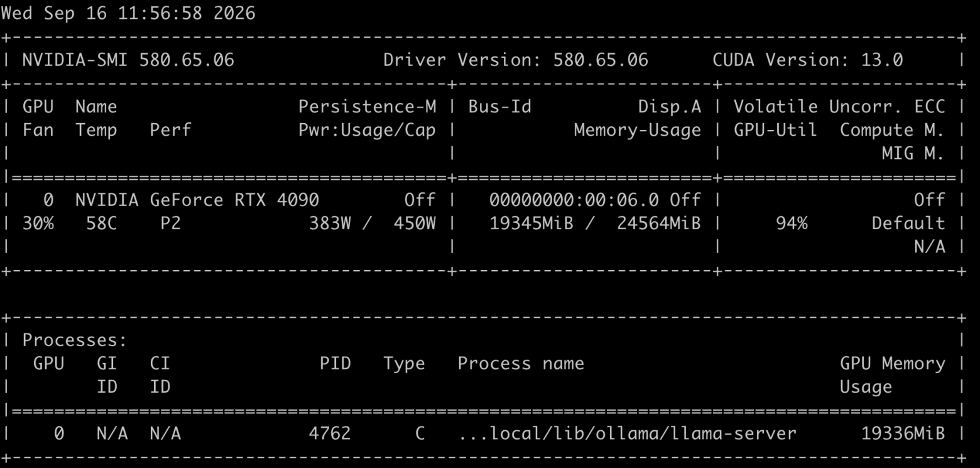
Task: Select the Bus-Id column header
Action: click(x=500, y=107)
